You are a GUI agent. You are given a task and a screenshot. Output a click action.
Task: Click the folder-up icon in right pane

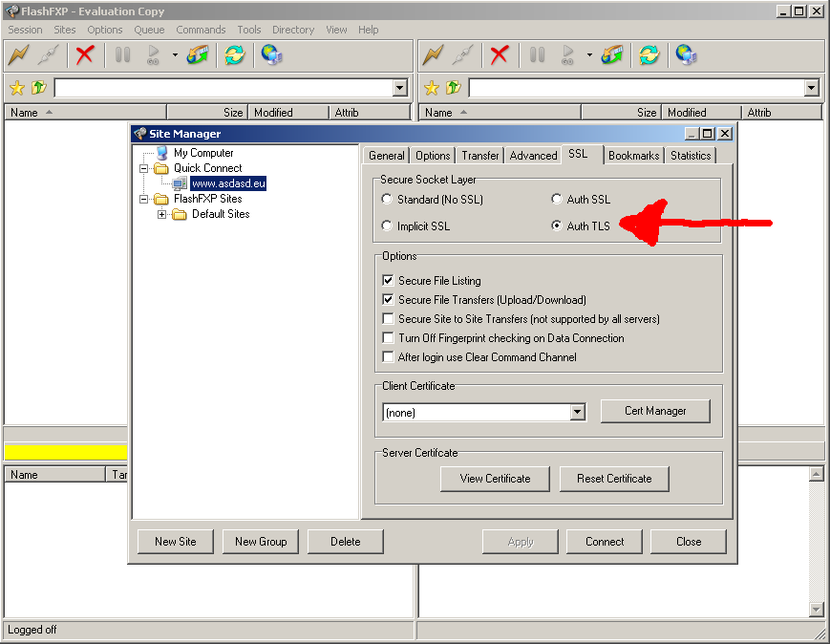tap(454, 87)
